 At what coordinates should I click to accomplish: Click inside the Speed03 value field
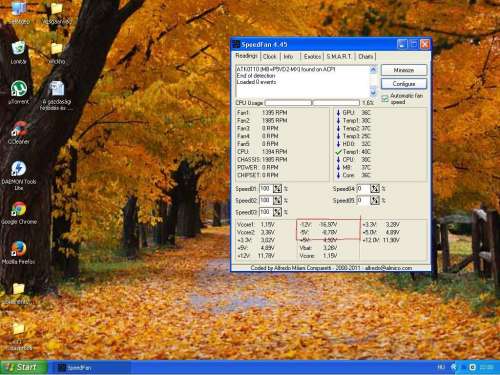266,212
